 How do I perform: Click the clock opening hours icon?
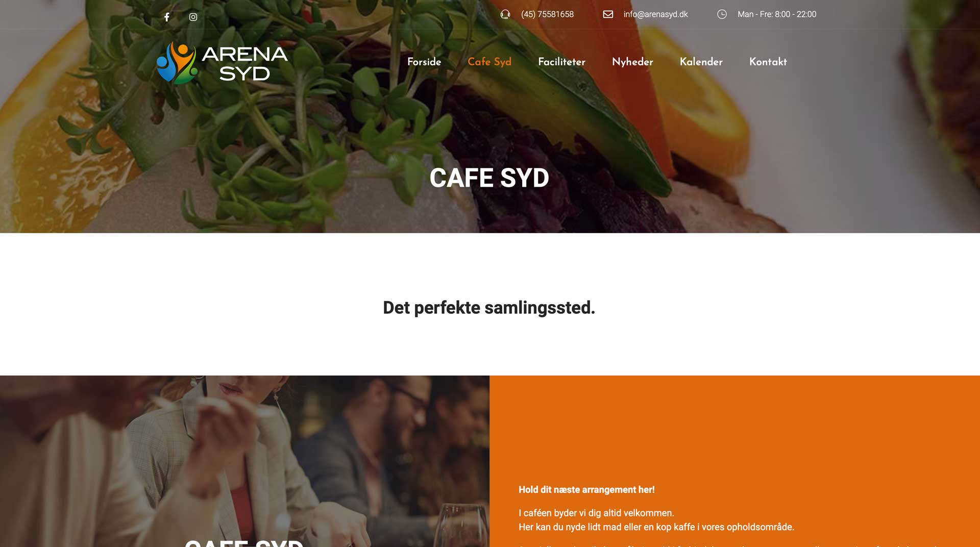pyautogui.click(x=722, y=14)
